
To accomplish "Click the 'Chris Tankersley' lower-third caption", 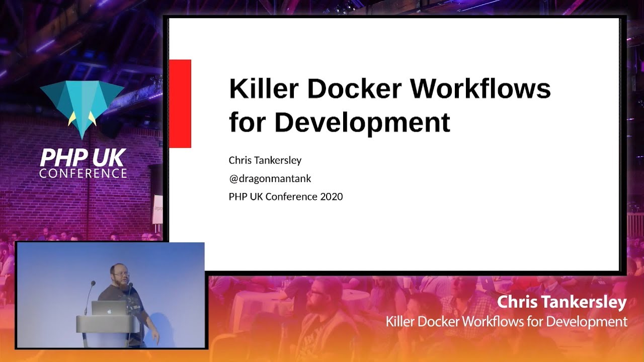I will coord(562,302).
